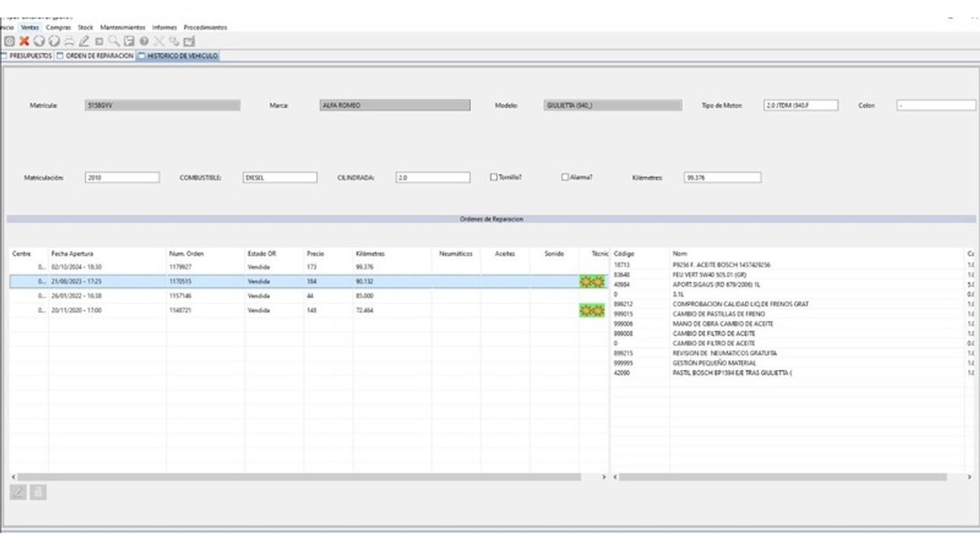Screen dimensions: 980x551
Task: Click the grey scissors cut icon
Action: 159,41
